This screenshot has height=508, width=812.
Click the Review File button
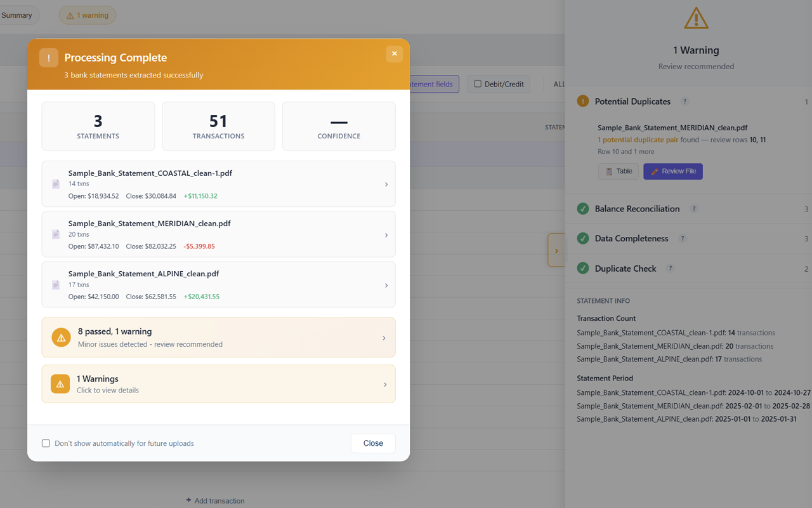[673, 171]
